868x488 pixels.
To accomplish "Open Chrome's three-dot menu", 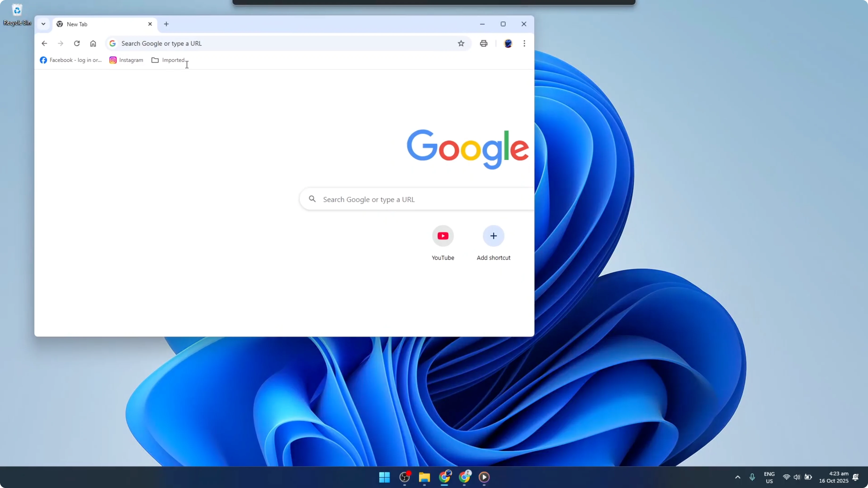I will pos(524,43).
